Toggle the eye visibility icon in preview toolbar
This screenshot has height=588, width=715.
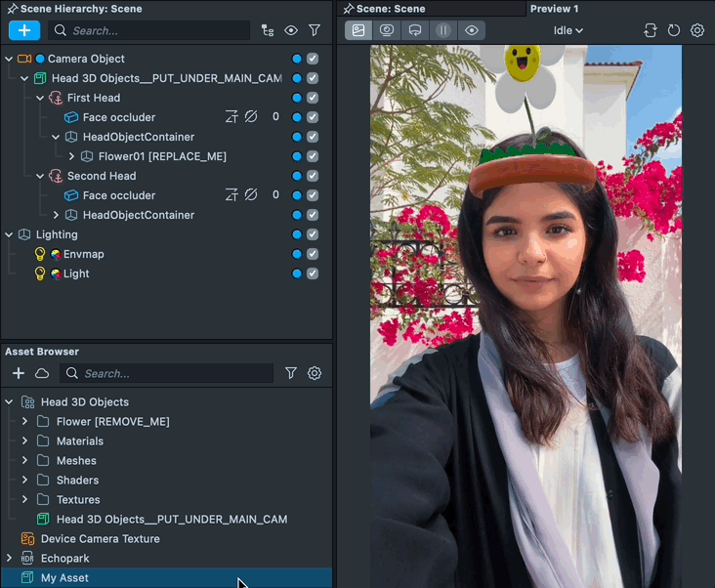[x=472, y=30]
